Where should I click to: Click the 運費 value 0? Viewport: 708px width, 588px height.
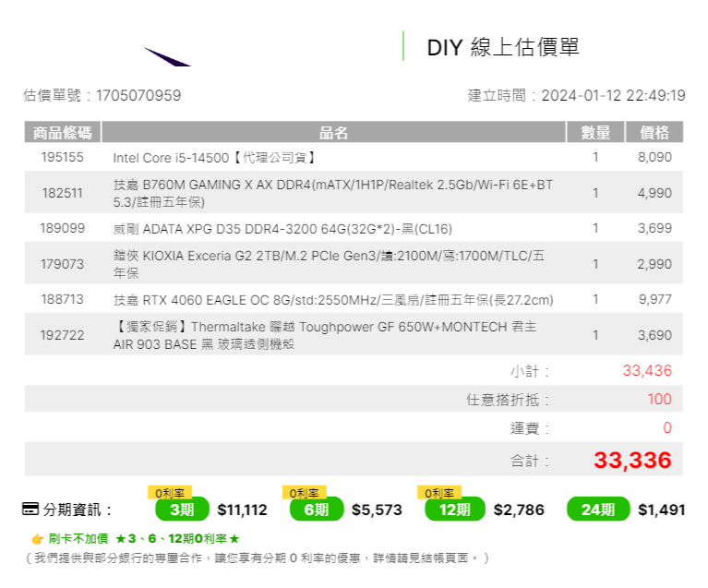click(x=667, y=427)
